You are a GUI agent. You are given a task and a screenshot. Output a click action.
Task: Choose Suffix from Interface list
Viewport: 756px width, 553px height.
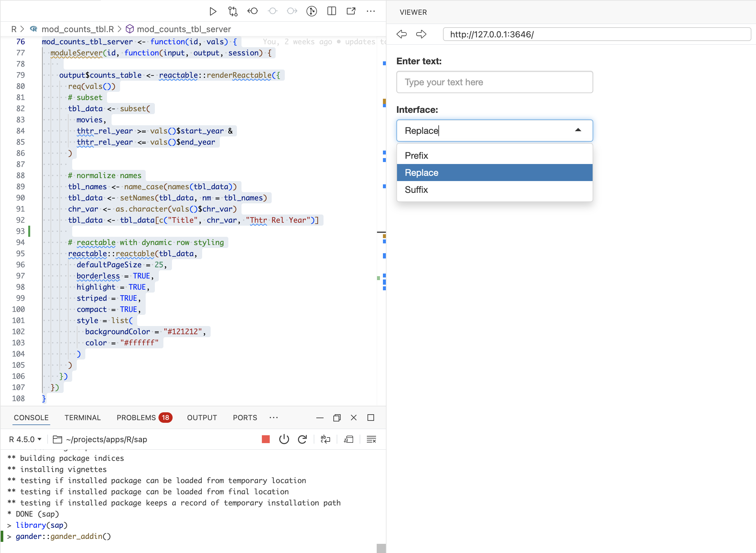[x=494, y=190]
